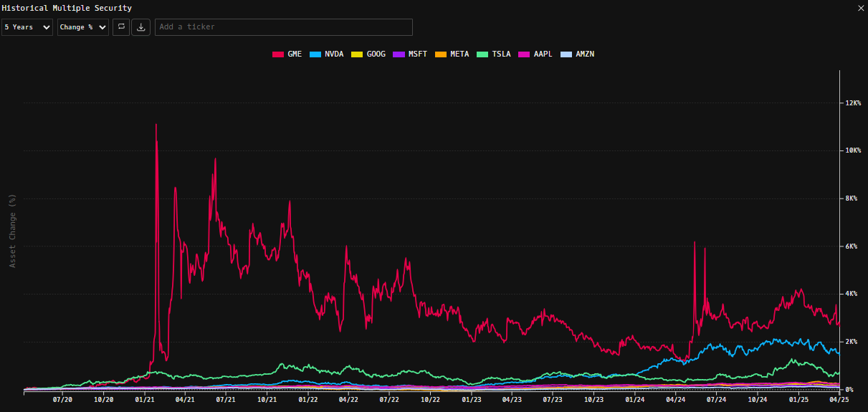868x412 pixels.
Task: Click the 07/21 x-axis date label
Action: [x=226, y=400]
